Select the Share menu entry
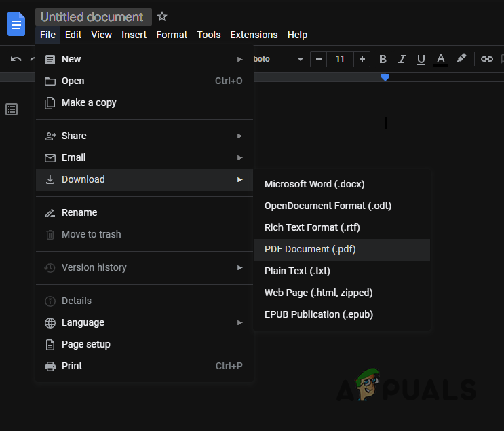 click(144, 136)
